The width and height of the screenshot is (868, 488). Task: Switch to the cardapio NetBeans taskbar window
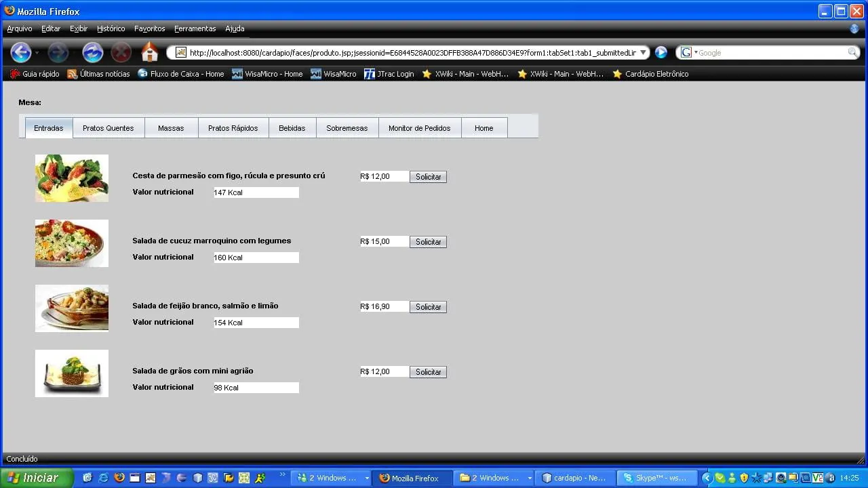(575, 478)
